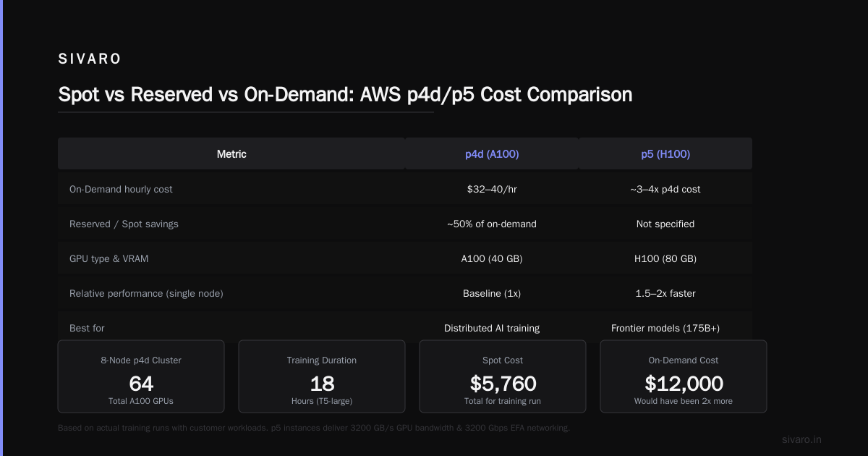Click the $12,000 on-demand value
This screenshot has width=868, height=456.
pos(684,383)
